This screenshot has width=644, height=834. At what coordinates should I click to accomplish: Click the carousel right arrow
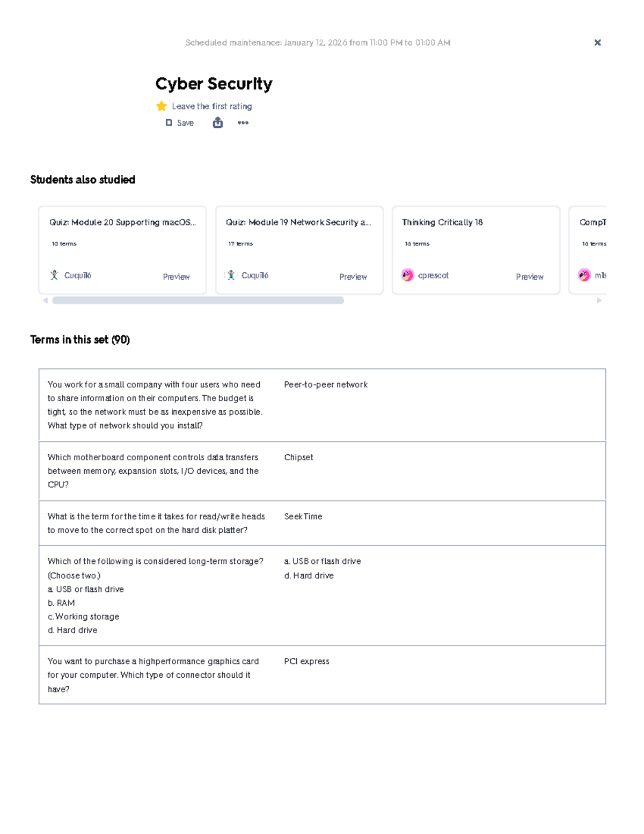599,300
